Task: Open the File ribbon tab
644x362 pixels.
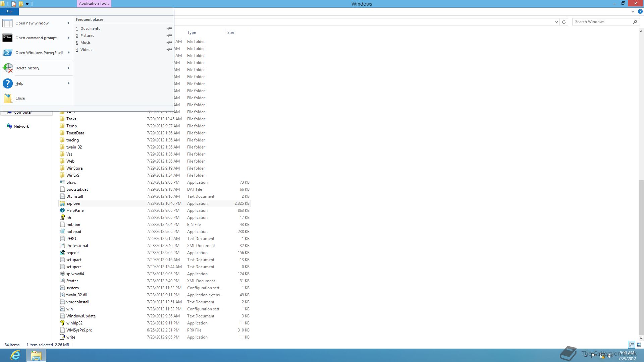Action: pyautogui.click(x=9, y=12)
